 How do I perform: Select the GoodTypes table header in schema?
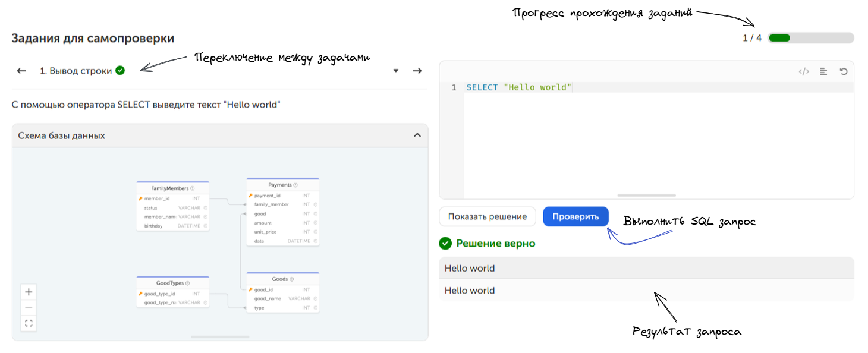[169, 283]
